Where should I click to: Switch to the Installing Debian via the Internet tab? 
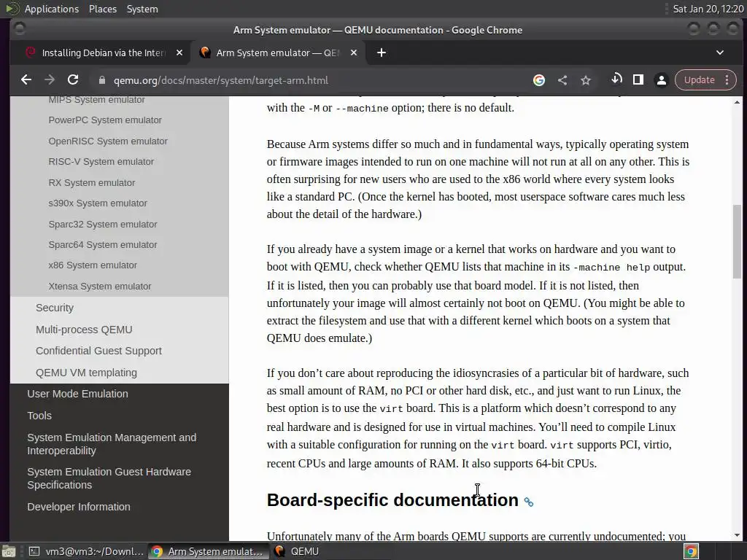(104, 52)
